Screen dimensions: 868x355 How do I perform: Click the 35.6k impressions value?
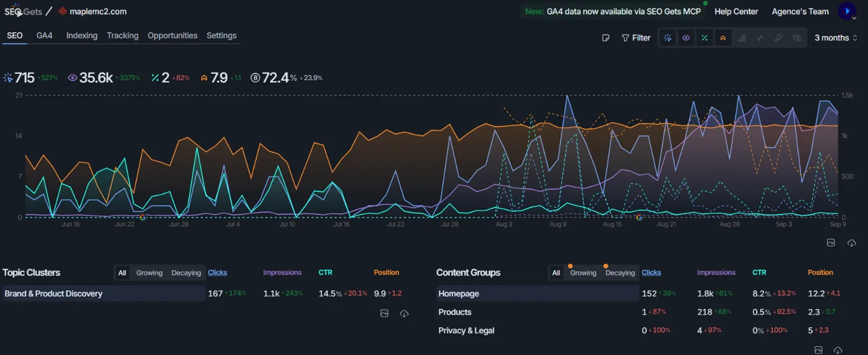(x=96, y=77)
